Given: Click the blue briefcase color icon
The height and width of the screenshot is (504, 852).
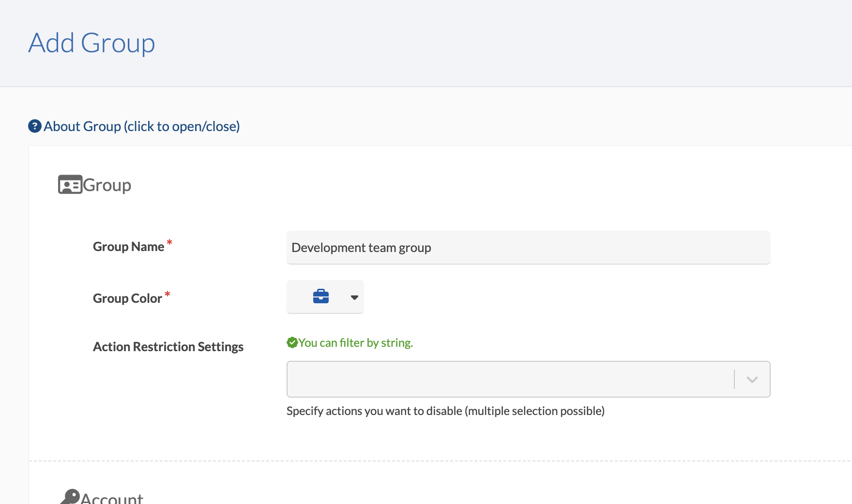Looking at the screenshot, I should 321,296.
